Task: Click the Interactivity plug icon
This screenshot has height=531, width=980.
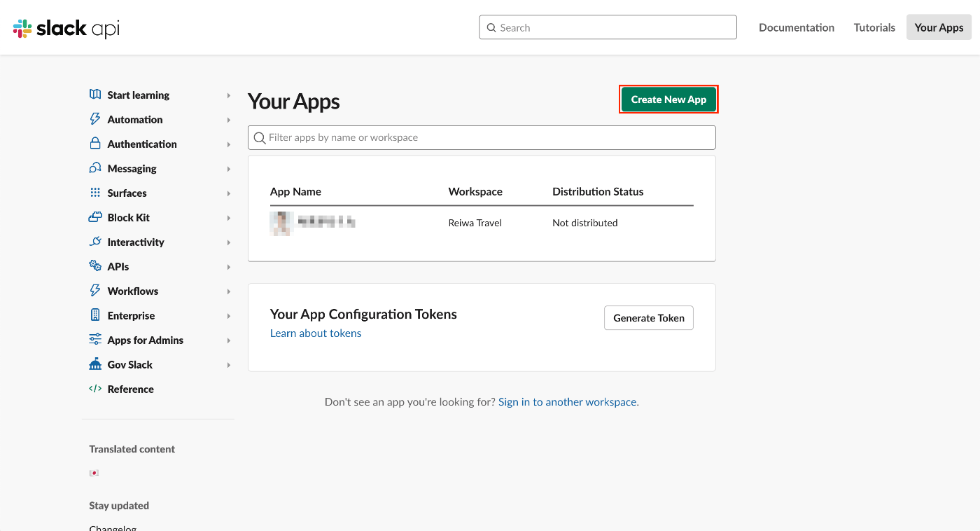Action: tap(95, 242)
